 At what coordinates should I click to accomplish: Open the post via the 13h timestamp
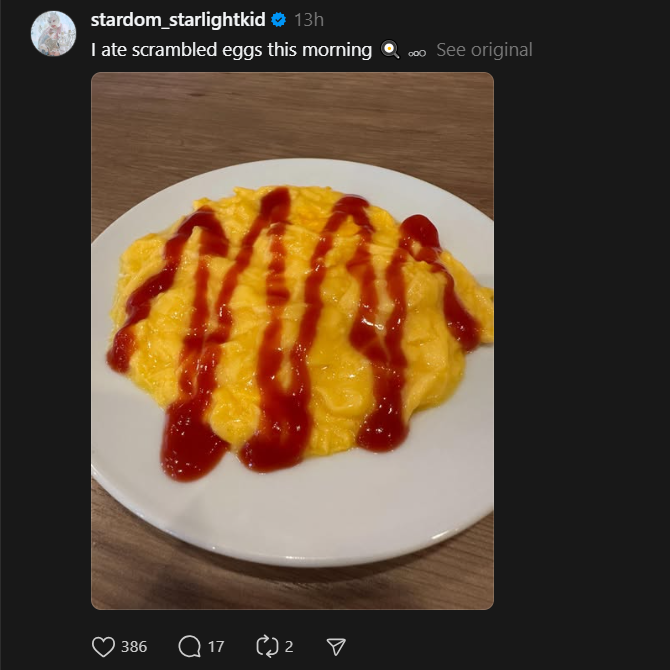tap(309, 20)
